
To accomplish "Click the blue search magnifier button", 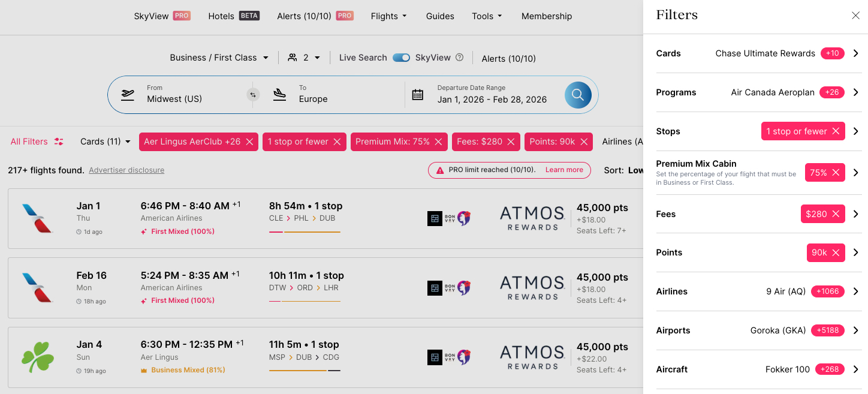I will [x=577, y=94].
